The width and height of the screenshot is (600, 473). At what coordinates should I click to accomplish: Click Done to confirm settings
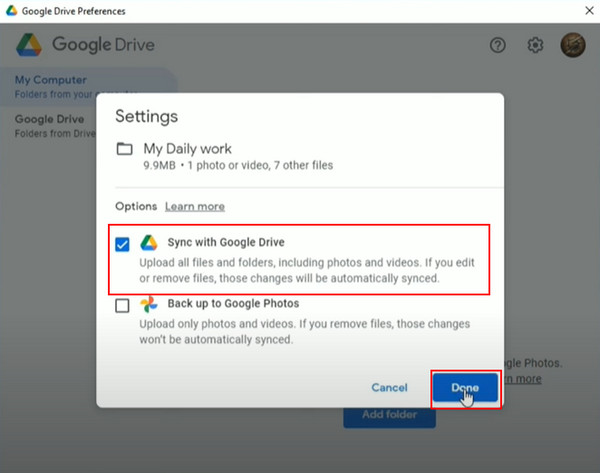[465, 388]
